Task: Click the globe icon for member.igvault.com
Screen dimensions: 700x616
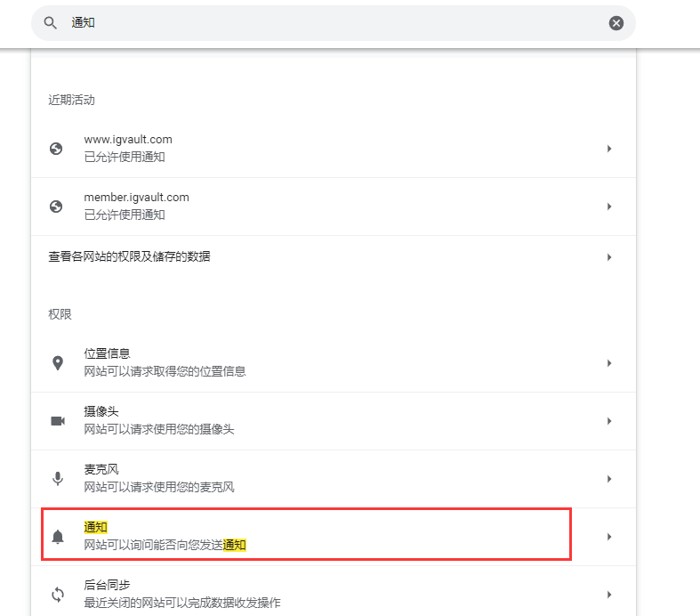Action: [56, 207]
